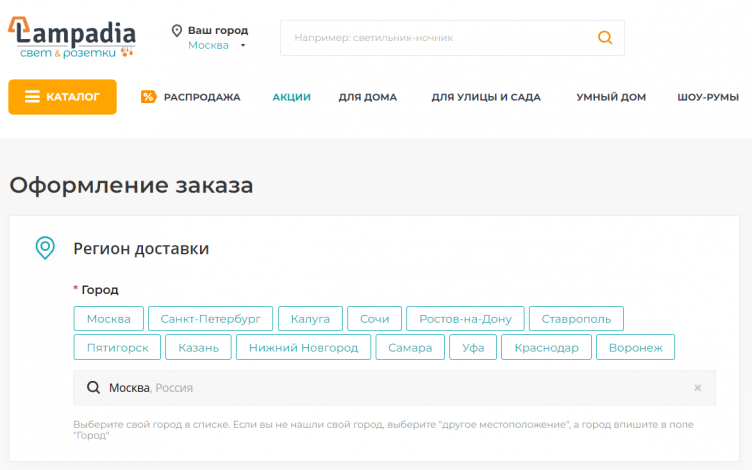
Task: Open the ДЛЯ ДОМА menu item
Action: [368, 97]
